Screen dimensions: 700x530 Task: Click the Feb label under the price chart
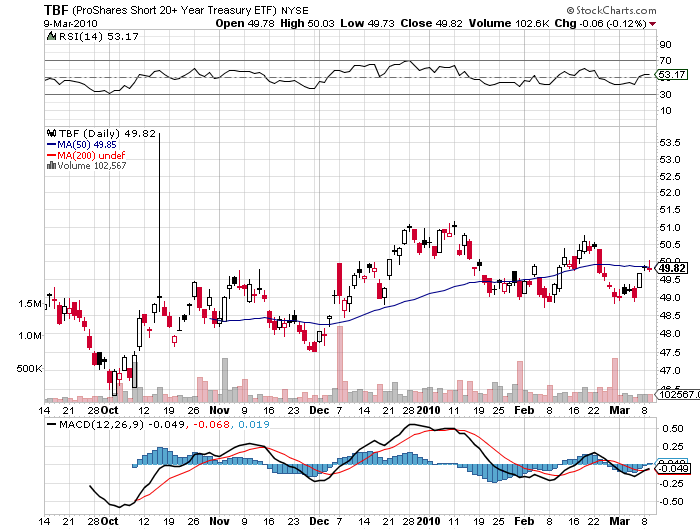(x=524, y=410)
